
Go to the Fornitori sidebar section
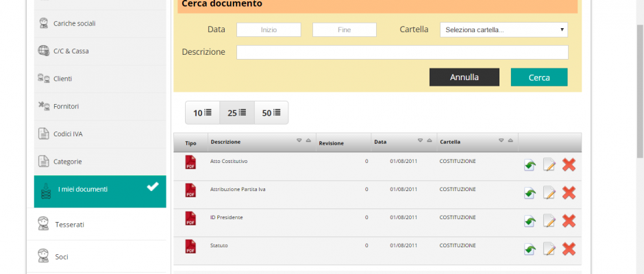tap(100, 106)
